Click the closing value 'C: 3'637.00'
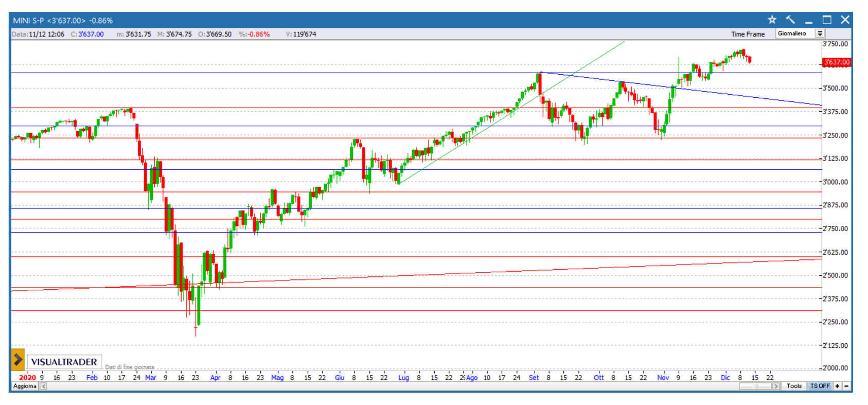The image size is (868, 405). pos(87,34)
